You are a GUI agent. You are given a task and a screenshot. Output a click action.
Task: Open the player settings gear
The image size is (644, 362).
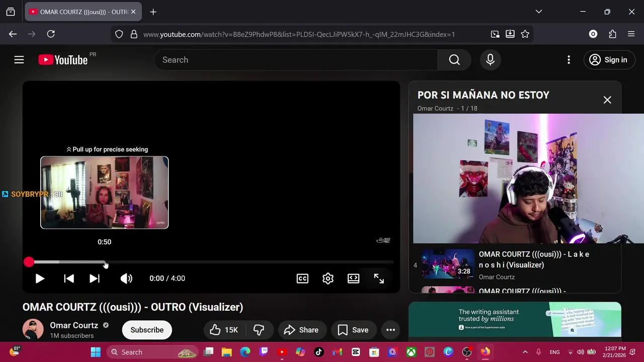pyautogui.click(x=328, y=279)
